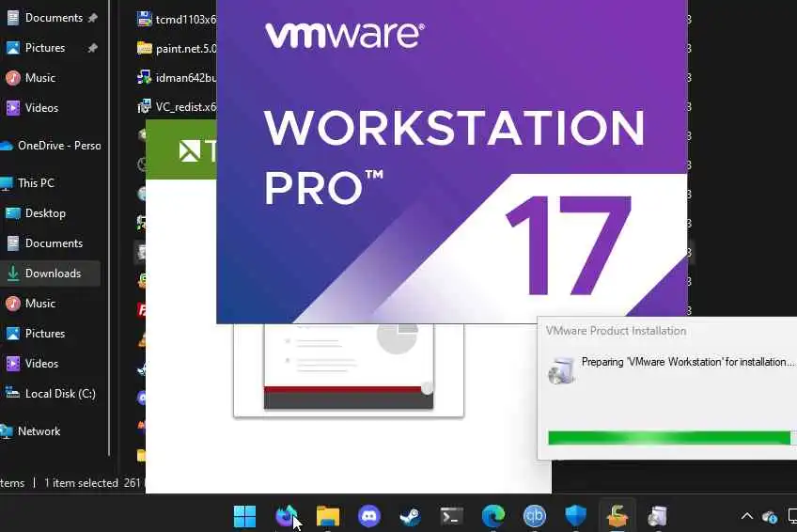Click the This PC monitor icon
Image resolution: width=797 pixels, height=532 pixels.
6,183
